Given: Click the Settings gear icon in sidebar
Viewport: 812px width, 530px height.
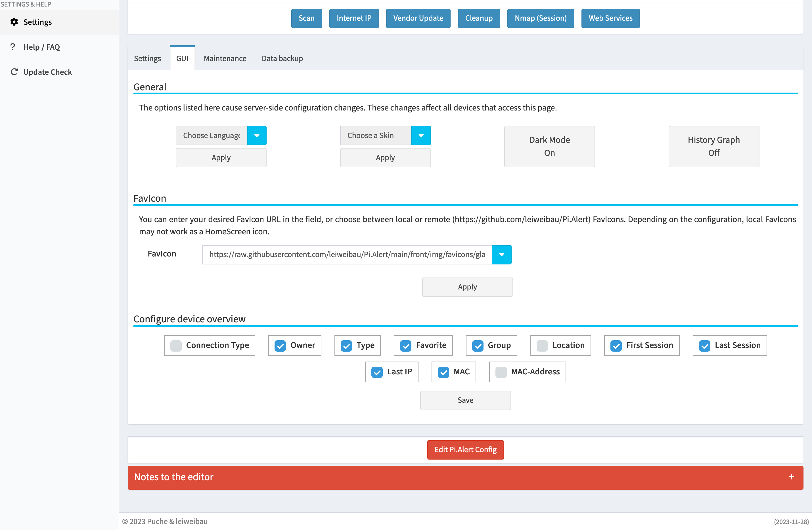Looking at the screenshot, I should click(x=14, y=22).
